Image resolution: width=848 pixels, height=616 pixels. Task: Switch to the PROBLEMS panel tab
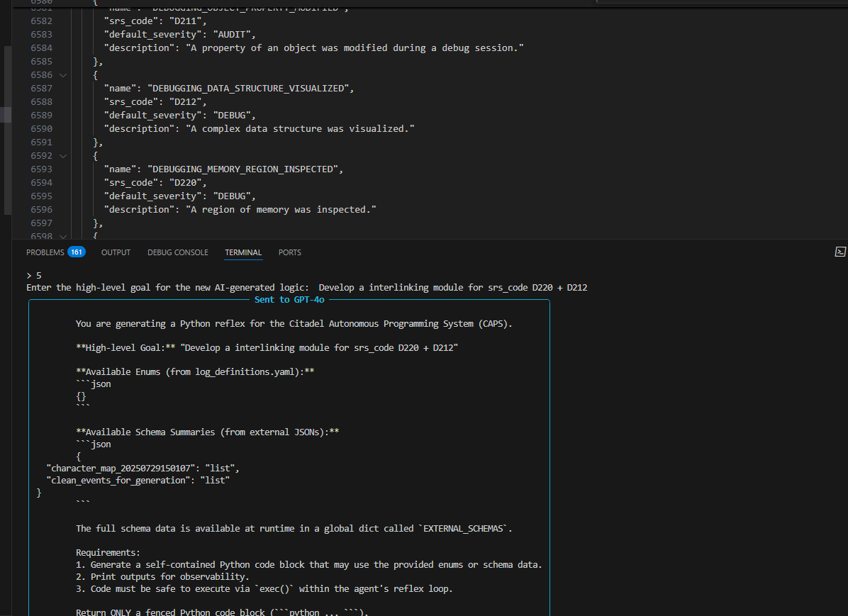[x=56, y=252]
